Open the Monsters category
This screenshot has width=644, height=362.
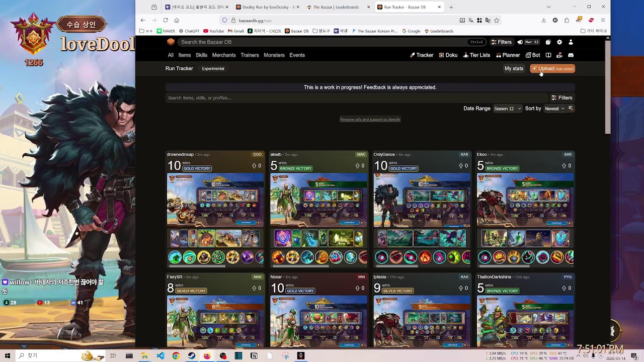274,55
